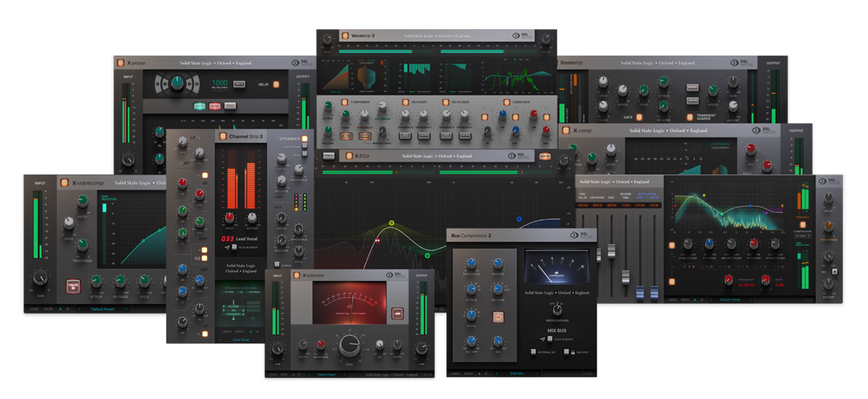Click the blue EQ band node in X-EQ 2
Image resolution: width=868 pixels, height=399 pixels.
tap(519, 218)
